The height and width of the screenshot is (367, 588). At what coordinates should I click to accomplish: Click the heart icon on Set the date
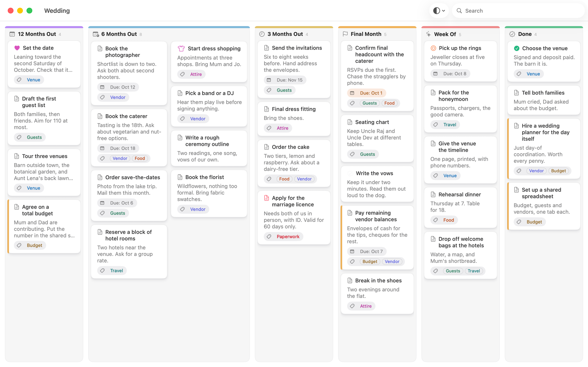[17, 48]
